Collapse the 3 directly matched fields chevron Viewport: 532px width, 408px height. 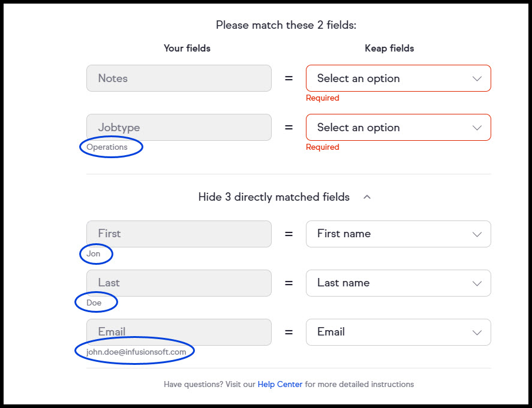pyautogui.click(x=367, y=197)
